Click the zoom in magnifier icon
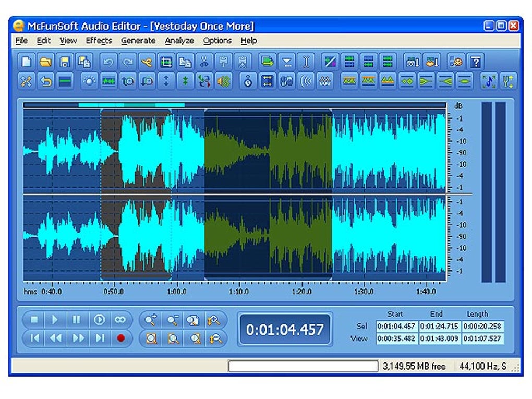 coord(151,320)
